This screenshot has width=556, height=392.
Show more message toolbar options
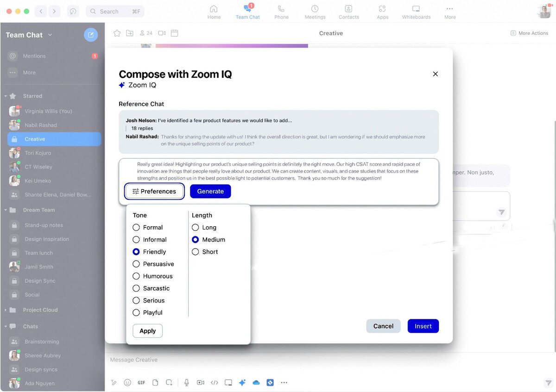point(284,382)
